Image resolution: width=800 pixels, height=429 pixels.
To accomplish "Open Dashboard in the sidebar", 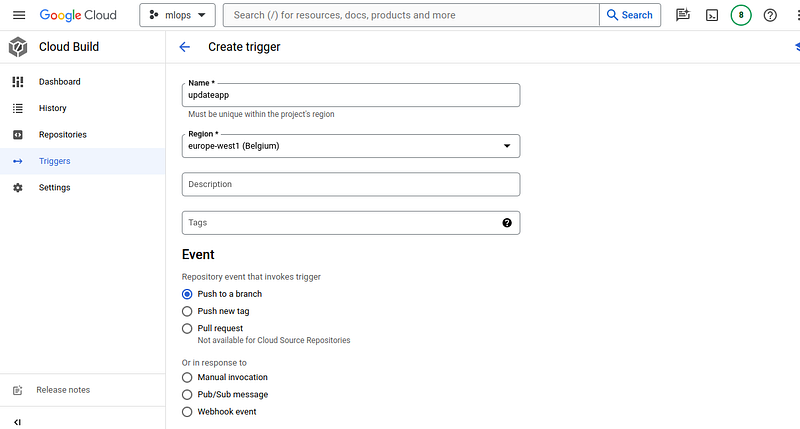I will point(83,82).
